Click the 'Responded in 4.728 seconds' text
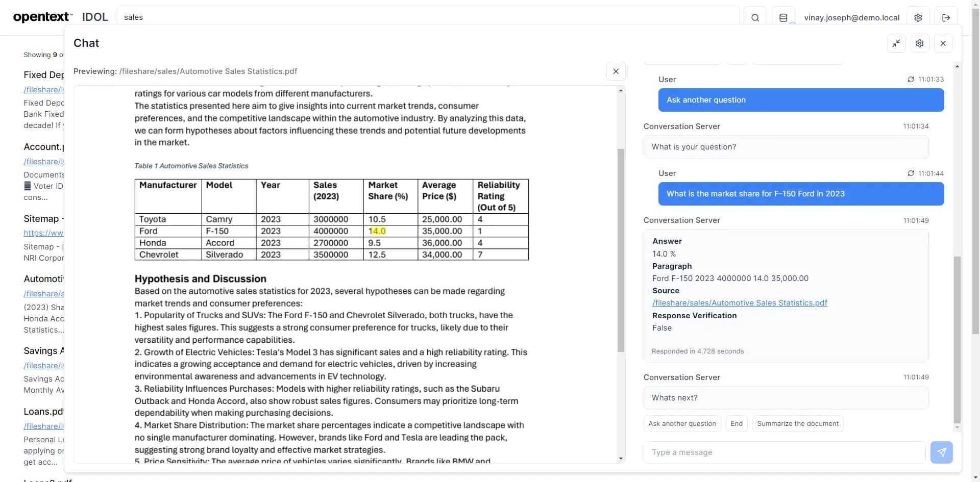The height and width of the screenshot is (482, 980). pos(698,351)
